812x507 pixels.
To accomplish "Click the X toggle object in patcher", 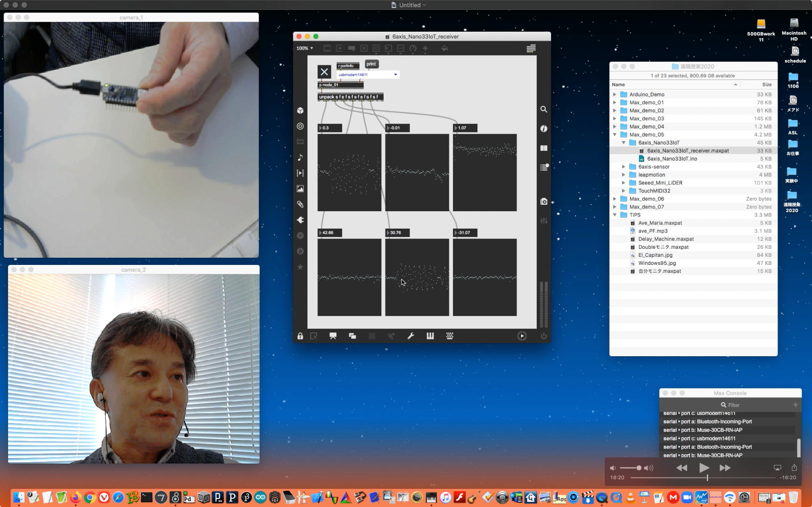I will (324, 72).
